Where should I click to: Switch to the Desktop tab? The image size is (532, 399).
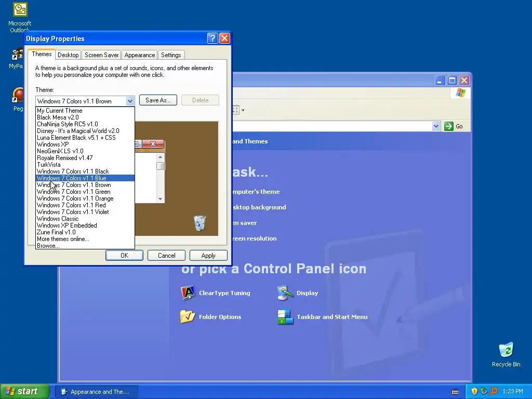[68, 55]
